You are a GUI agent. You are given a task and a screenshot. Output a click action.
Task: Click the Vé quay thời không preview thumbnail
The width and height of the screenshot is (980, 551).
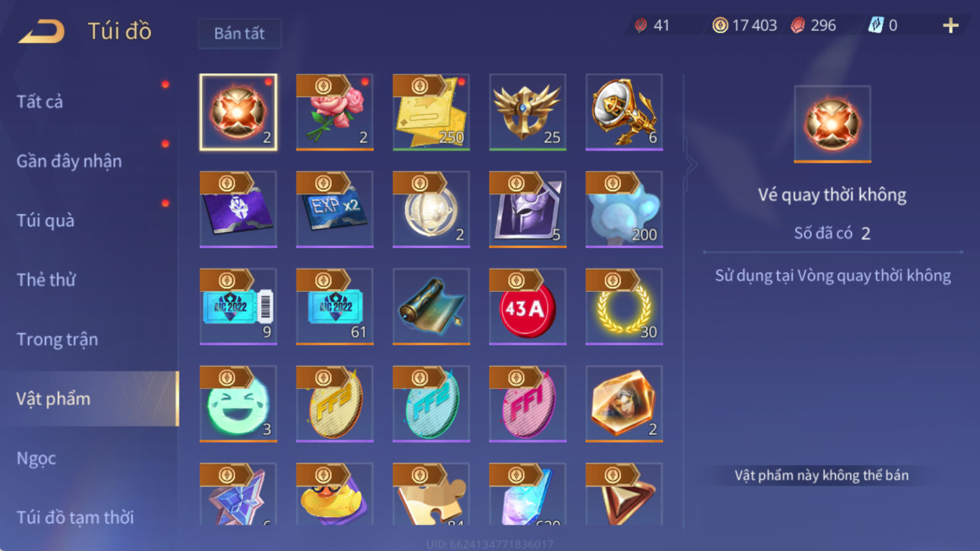pos(832,124)
